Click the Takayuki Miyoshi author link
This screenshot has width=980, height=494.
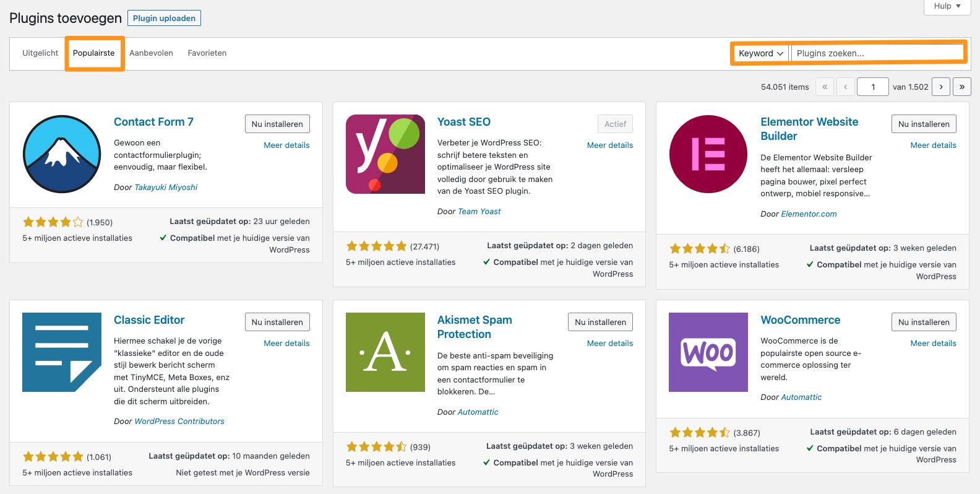pos(165,186)
